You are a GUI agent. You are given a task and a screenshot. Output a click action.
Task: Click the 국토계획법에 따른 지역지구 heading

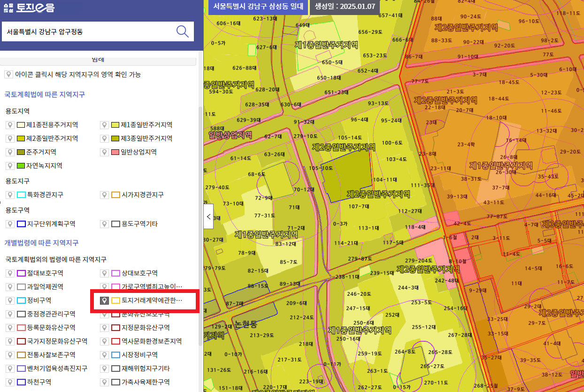(45, 94)
